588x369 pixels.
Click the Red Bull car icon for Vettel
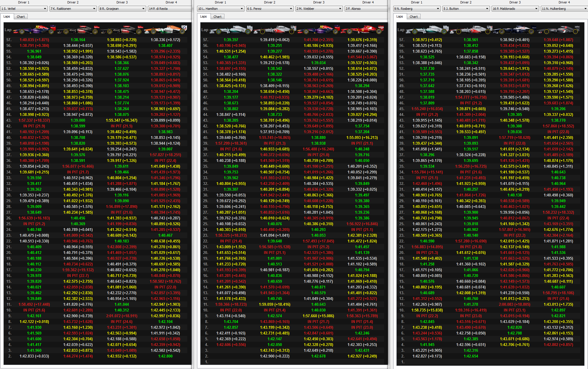pyautogui.click(x=34, y=30)
